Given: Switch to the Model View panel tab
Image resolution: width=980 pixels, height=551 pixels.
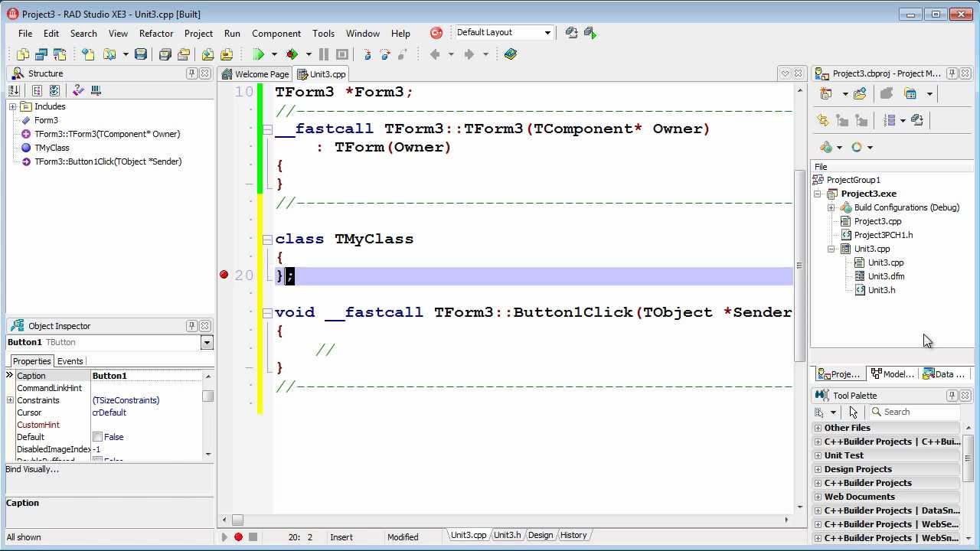Looking at the screenshot, I should point(892,374).
